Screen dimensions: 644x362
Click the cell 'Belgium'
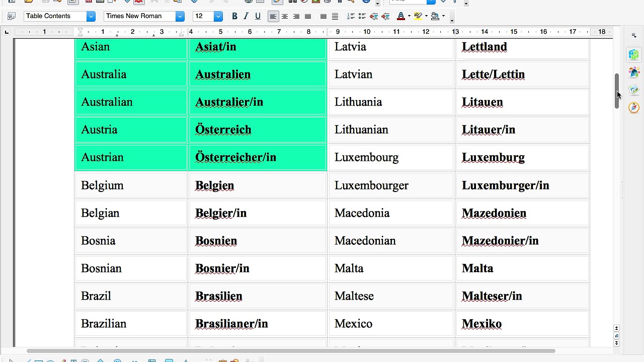pyautogui.click(x=131, y=186)
